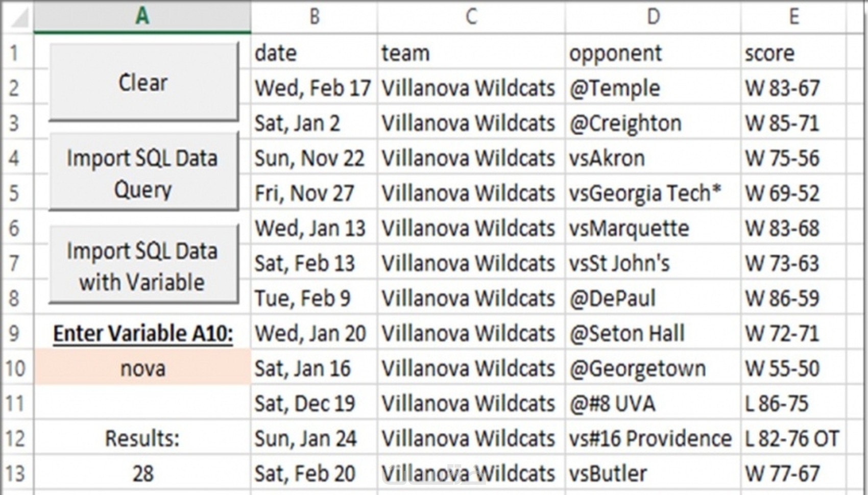Select the vsGeorgia Tech* cell
Screen dimensions: 868x495
click(653, 193)
